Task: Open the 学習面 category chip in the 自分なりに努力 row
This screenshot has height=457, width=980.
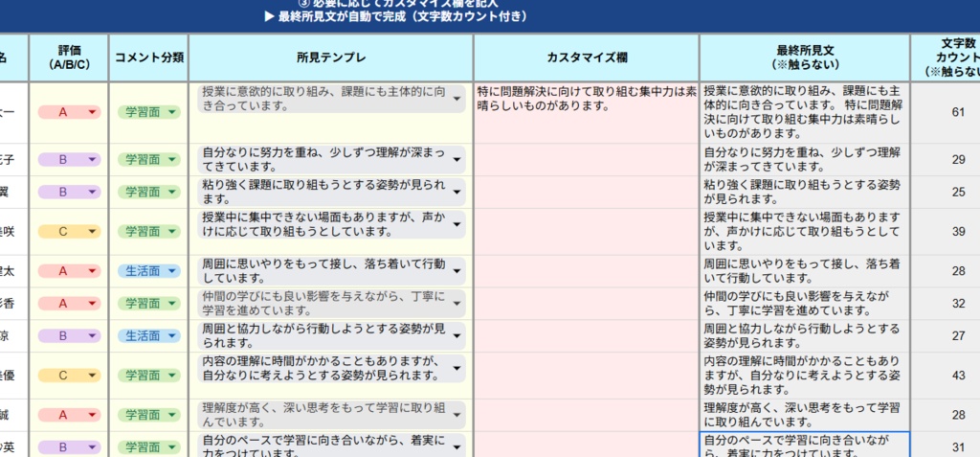Action: (x=148, y=160)
